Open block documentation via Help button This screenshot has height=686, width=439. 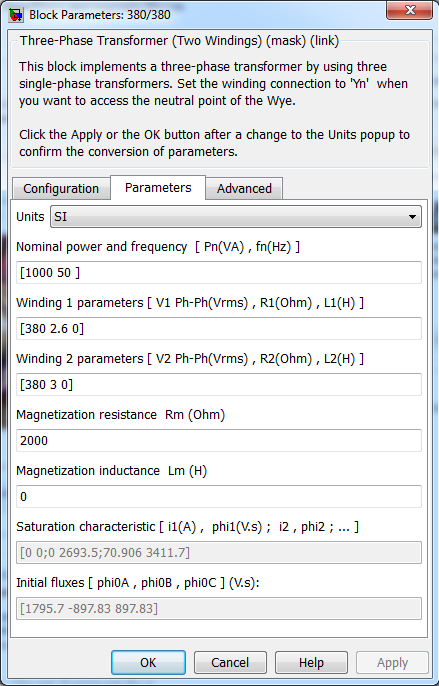[311, 662]
